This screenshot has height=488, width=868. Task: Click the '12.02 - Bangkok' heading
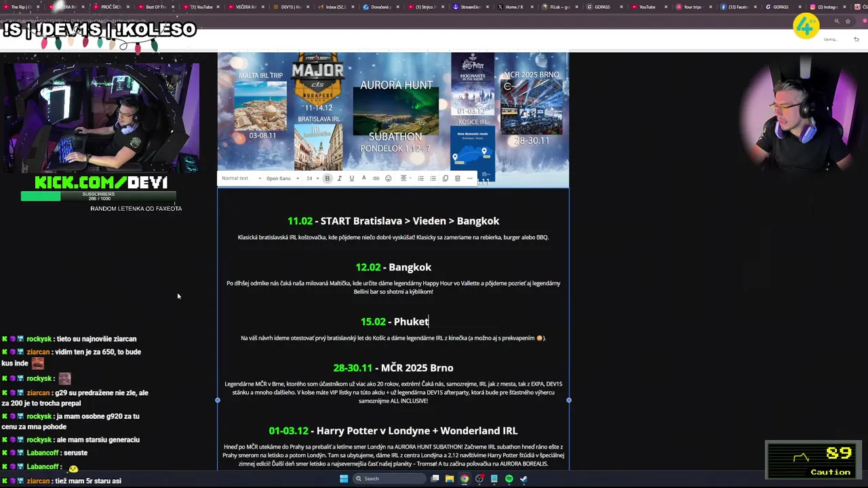tap(393, 267)
